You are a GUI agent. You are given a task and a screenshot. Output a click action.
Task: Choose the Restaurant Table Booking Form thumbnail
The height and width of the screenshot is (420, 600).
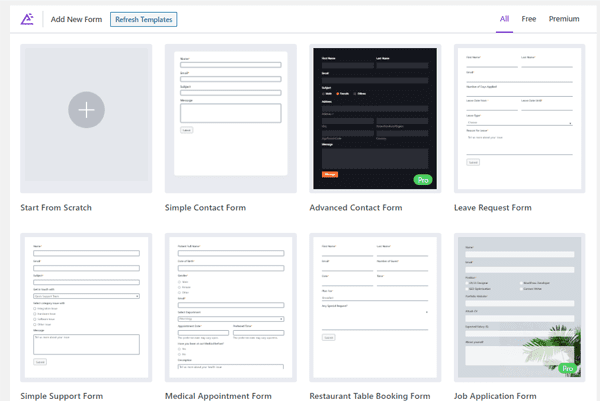click(375, 307)
